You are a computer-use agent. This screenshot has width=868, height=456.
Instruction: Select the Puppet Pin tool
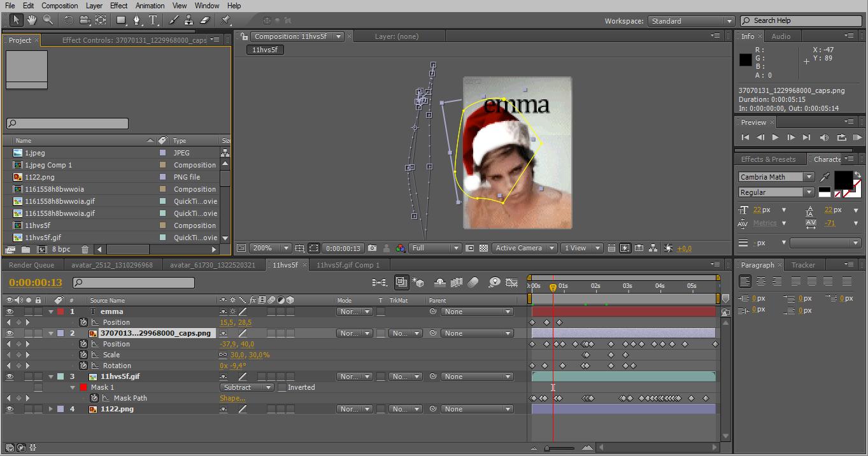[x=225, y=20]
